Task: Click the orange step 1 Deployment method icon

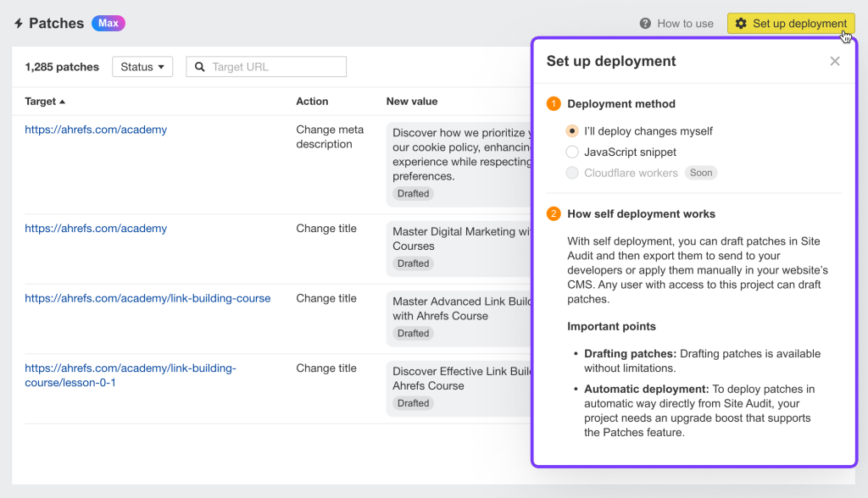Action: click(x=555, y=103)
